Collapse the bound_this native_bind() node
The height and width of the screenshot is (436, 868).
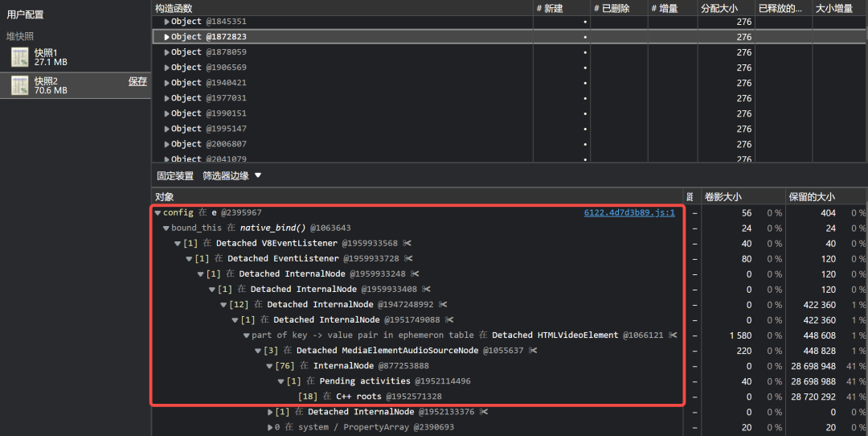(x=166, y=228)
